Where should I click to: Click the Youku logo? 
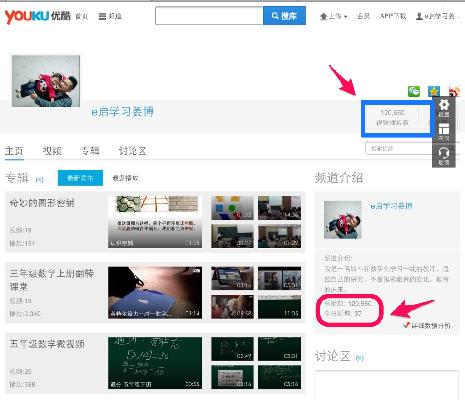pos(37,16)
